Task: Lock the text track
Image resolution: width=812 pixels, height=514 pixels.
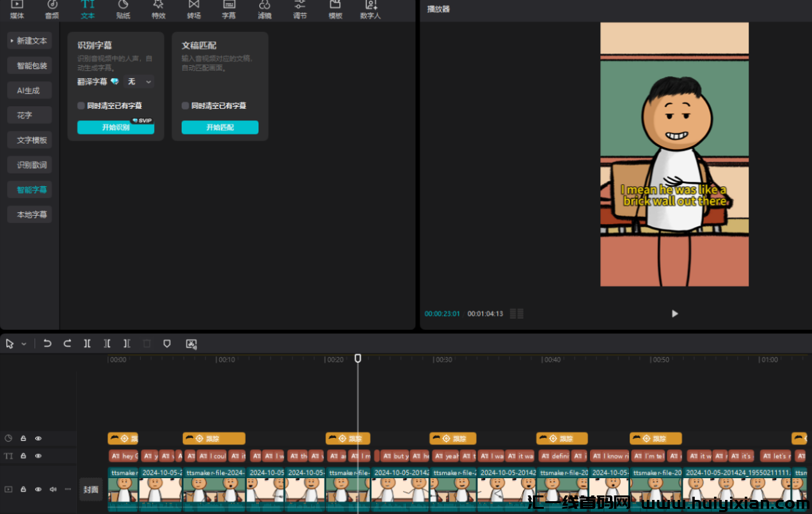Action: [x=23, y=456]
